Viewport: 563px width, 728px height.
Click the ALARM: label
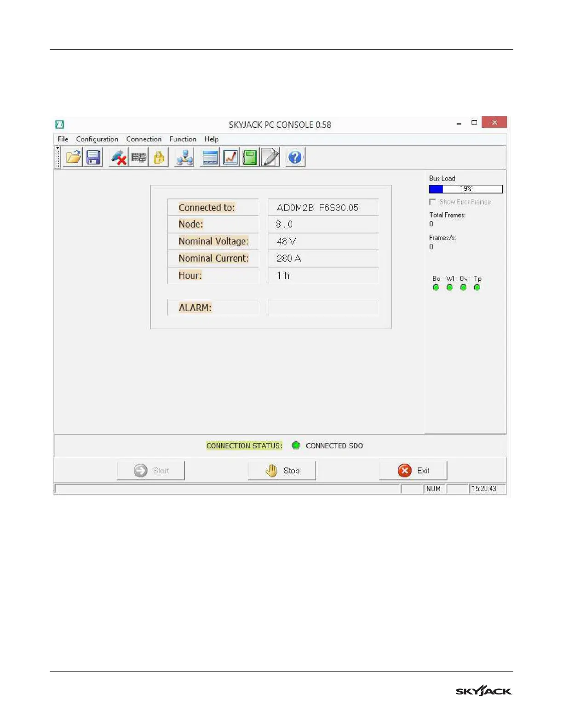195,308
